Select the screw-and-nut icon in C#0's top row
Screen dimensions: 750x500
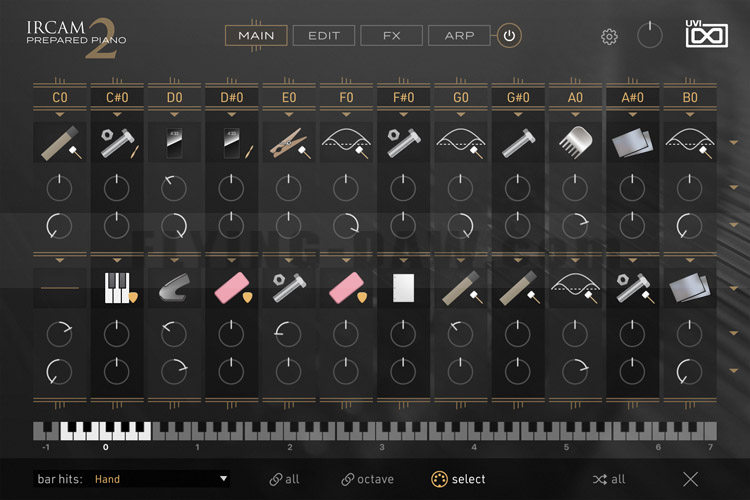117,143
